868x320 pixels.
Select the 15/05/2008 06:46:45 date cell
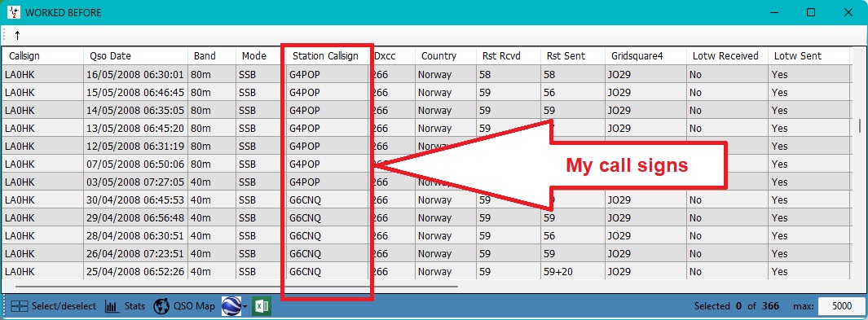pos(135,92)
